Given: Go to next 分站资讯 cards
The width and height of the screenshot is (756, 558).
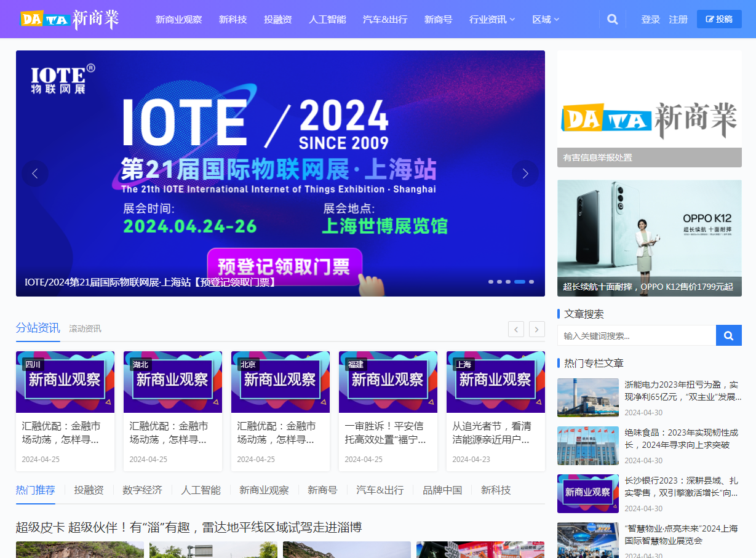Looking at the screenshot, I should (537, 329).
